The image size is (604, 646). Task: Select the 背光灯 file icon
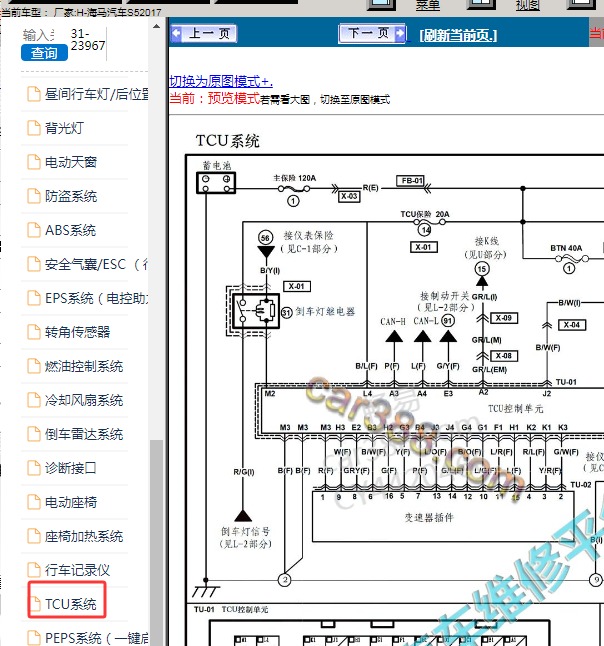pyautogui.click(x=34, y=128)
